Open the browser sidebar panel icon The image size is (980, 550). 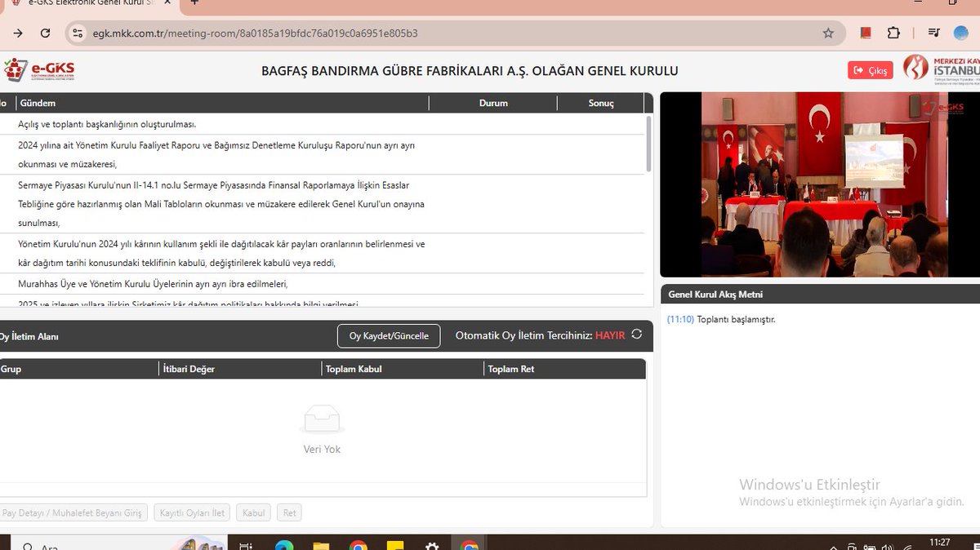coord(933,33)
